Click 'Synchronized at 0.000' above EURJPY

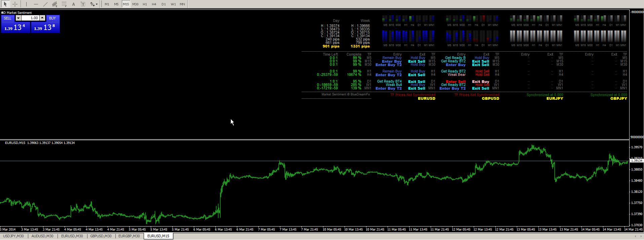pos(545,95)
